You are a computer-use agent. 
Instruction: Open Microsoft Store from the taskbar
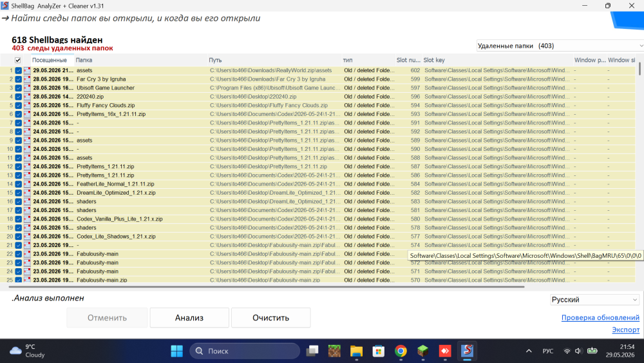pos(379,351)
